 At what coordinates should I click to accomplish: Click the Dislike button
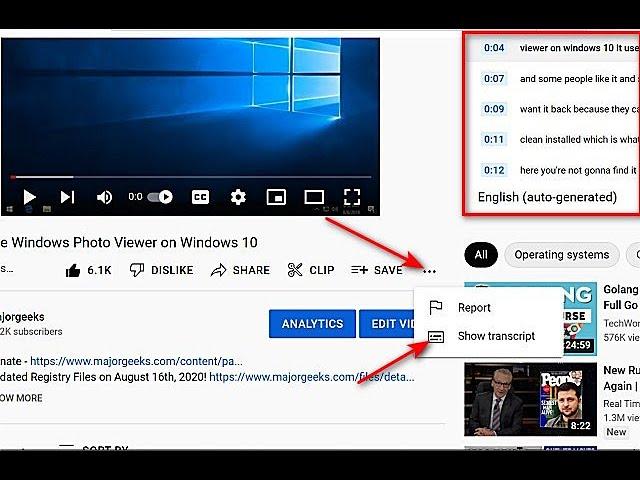161,270
